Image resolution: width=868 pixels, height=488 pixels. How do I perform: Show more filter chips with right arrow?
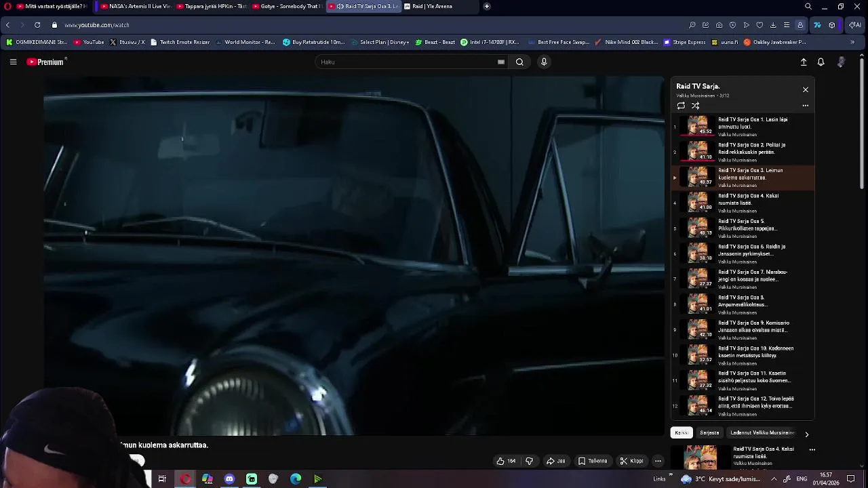coord(806,434)
